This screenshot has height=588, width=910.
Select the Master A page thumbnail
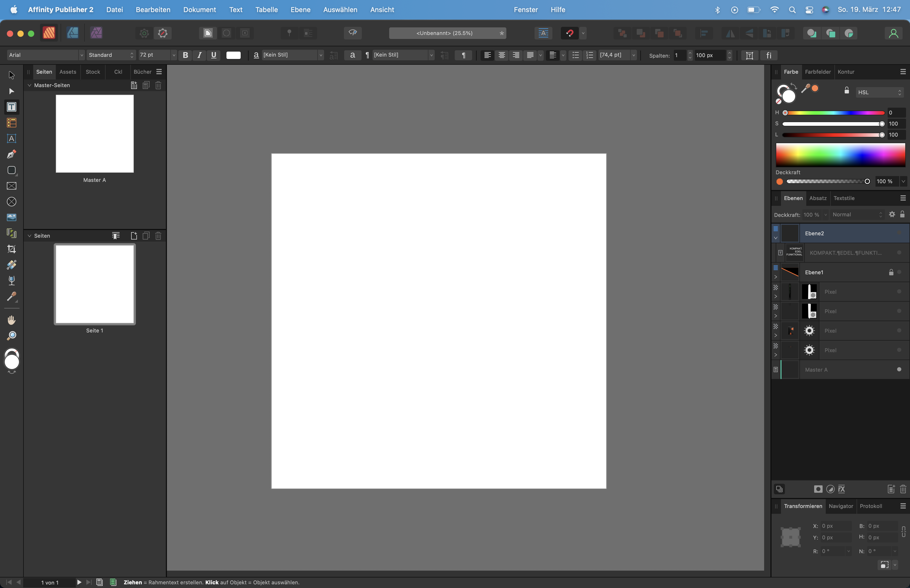tap(95, 134)
